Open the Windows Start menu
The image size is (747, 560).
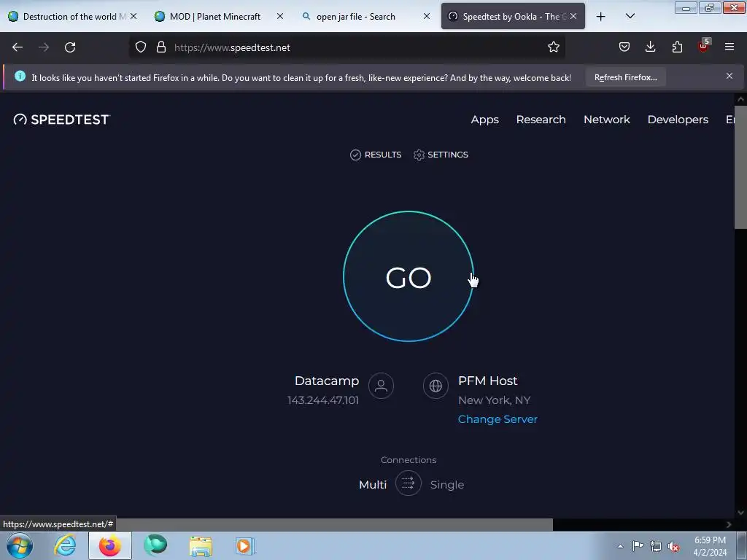coord(20,545)
